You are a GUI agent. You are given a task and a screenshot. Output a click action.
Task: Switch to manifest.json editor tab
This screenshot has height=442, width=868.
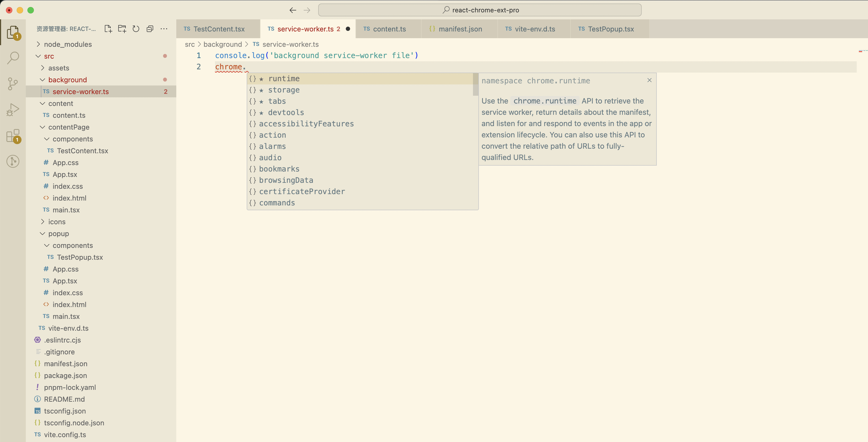tap(460, 29)
